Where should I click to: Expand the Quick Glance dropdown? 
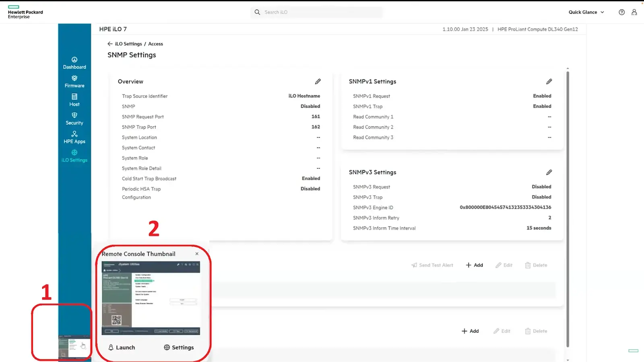[x=586, y=12]
